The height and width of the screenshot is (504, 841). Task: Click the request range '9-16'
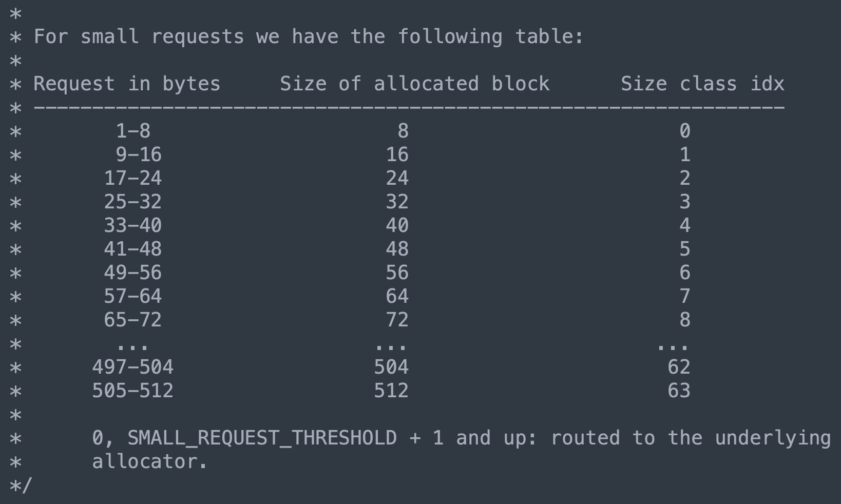click(x=139, y=154)
